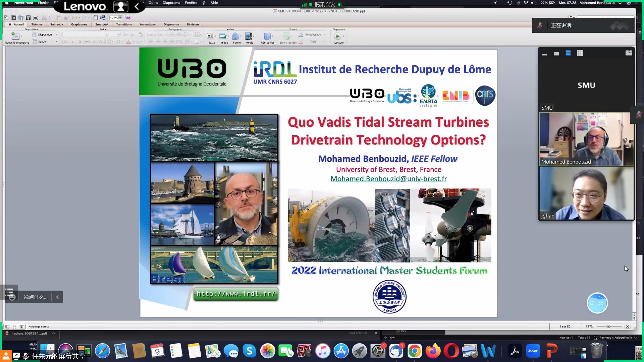Switch to slide sorter view button
The width and height of the screenshot is (644, 362).
14,326
